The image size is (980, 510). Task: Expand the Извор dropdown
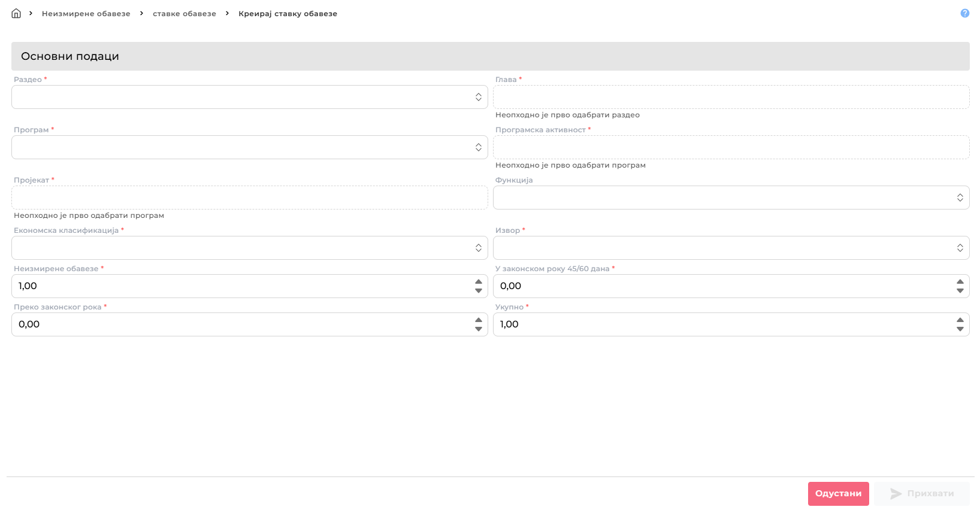tap(731, 248)
